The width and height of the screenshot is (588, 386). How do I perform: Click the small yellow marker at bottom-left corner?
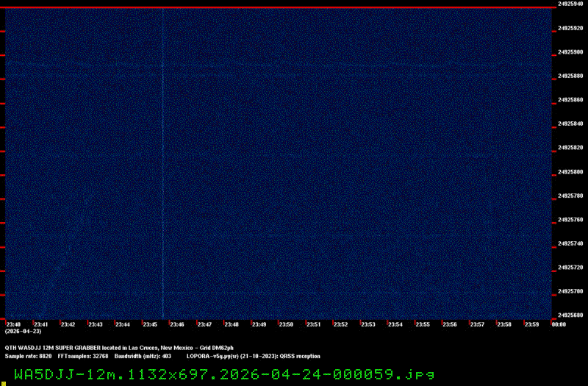tap(3, 382)
